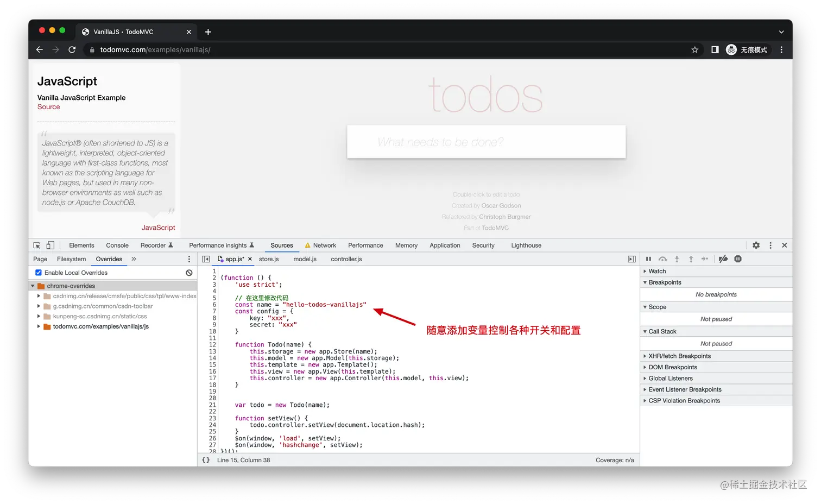Open the Recorder panel
This screenshot has width=821, height=504.
(x=156, y=245)
